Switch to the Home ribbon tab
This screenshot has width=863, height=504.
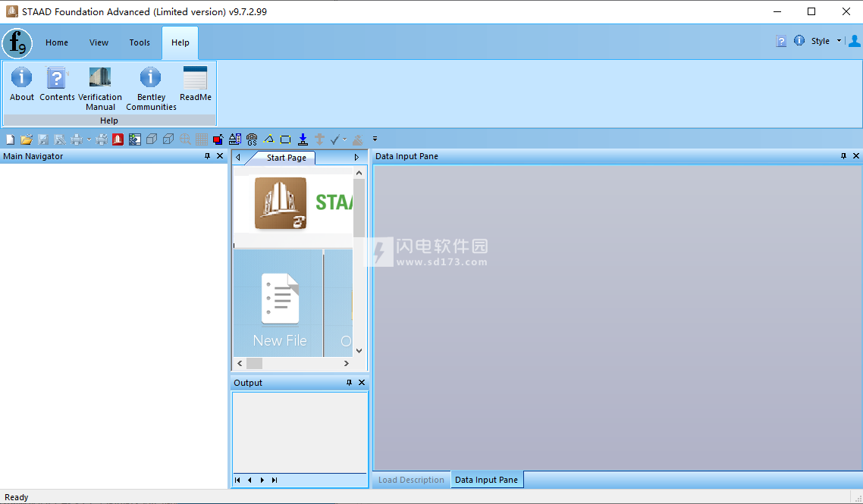(x=57, y=42)
